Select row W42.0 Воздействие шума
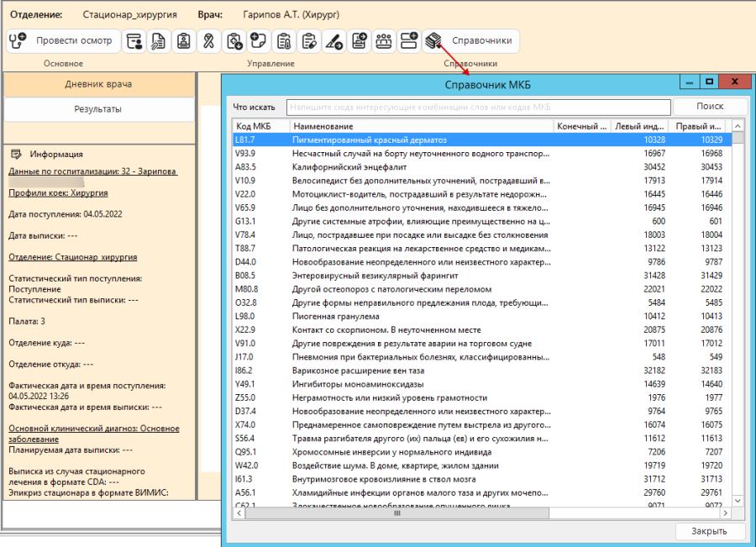The height and width of the screenshot is (547, 756). [x=482, y=465]
